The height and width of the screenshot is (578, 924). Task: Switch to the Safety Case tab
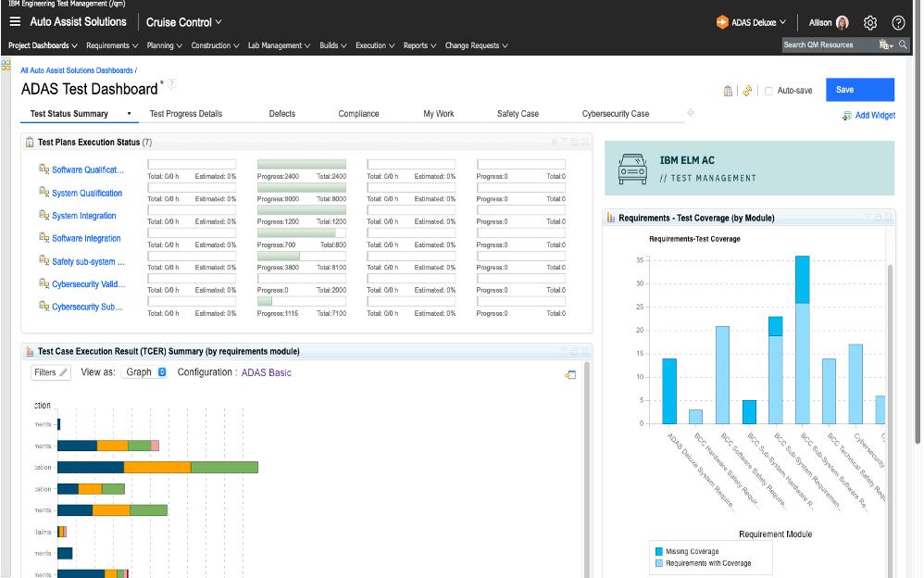point(518,114)
